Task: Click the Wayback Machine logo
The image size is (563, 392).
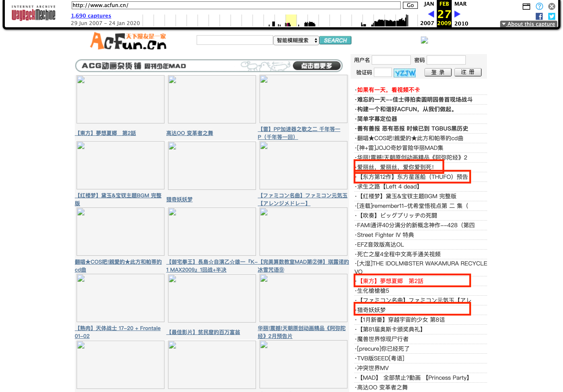Action: coord(33,13)
